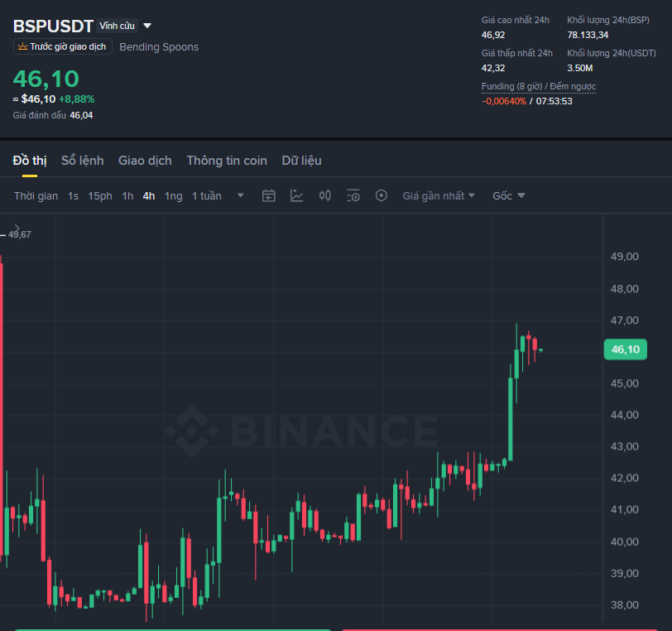Click the 24h USDT volume 3.50M
Viewport: 672px width, 631px height.
point(580,68)
